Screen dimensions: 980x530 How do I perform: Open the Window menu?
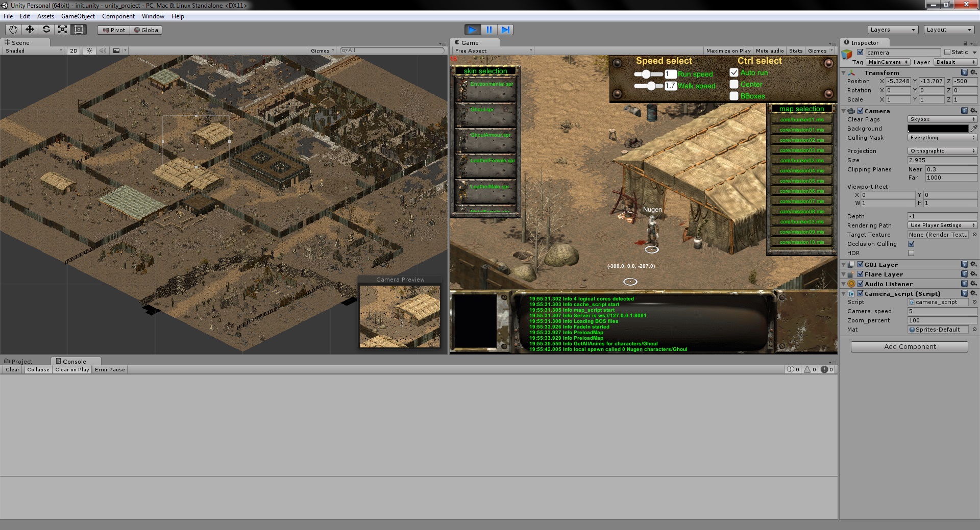pyautogui.click(x=153, y=16)
